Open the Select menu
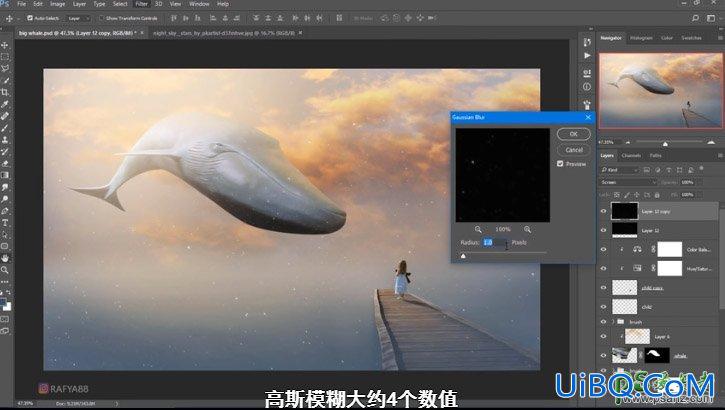 tap(120, 4)
